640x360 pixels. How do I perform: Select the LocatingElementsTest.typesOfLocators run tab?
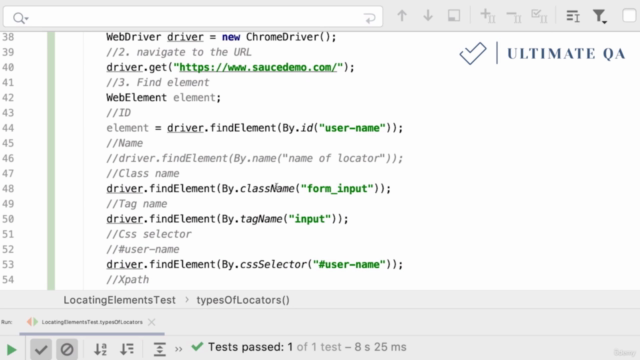(92, 322)
